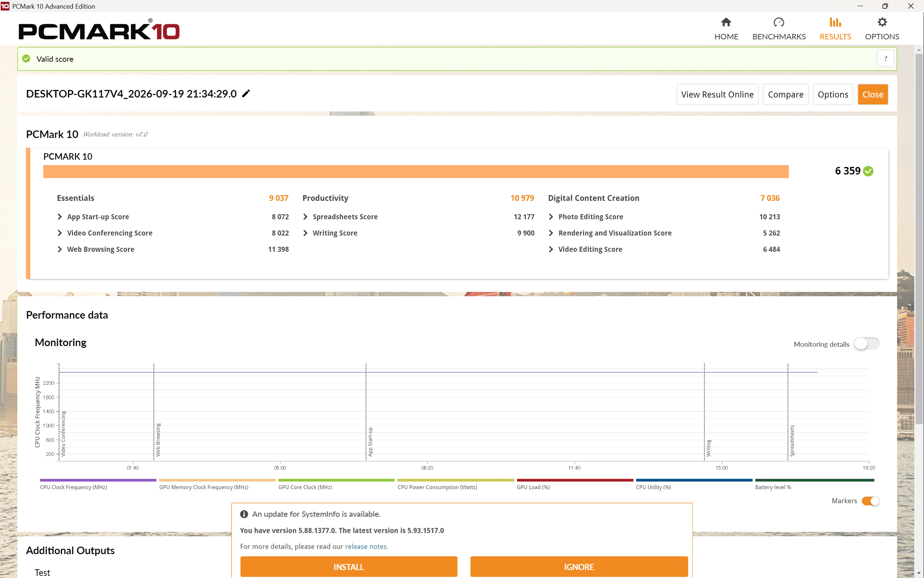Restore down the PCMark 10 window
Screen dimensions: 924x578
(885, 6)
